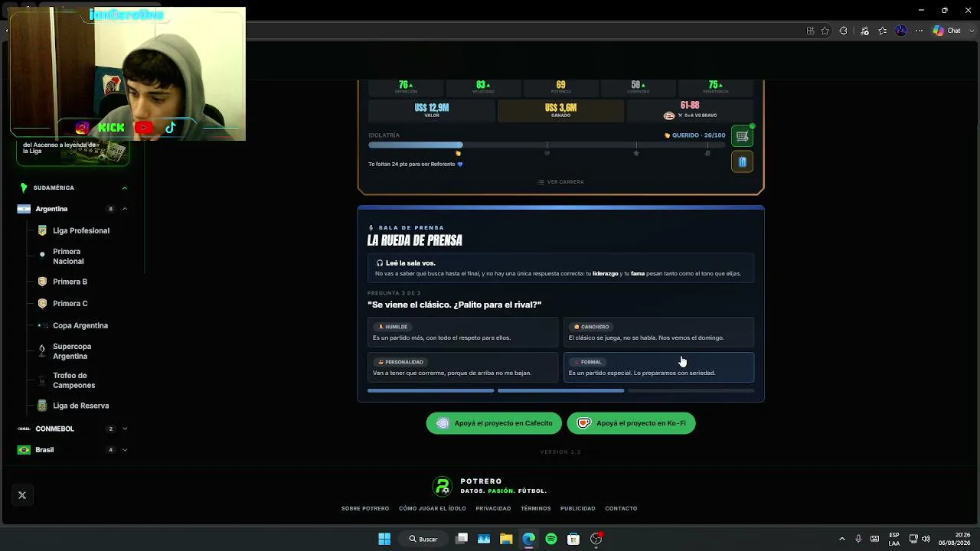The image size is (980, 551).
Task: Select Primera B league
Action: pyautogui.click(x=70, y=282)
